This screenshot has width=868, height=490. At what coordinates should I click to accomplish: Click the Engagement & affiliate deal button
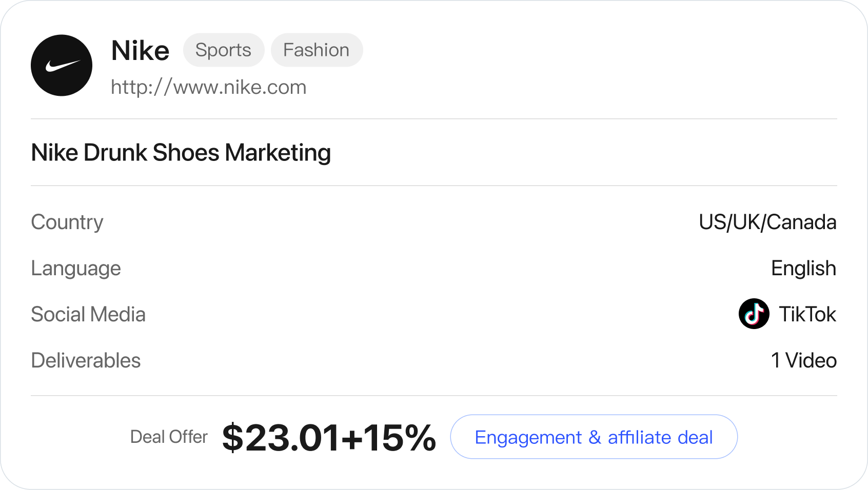click(x=594, y=437)
